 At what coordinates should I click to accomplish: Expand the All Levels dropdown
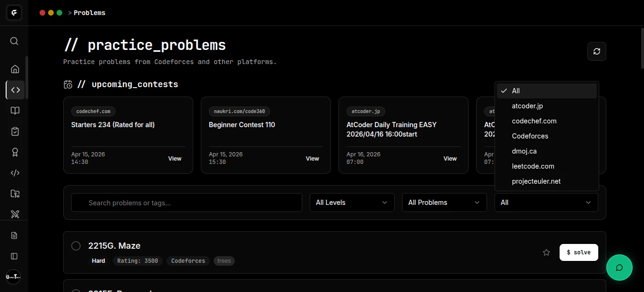[x=352, y=203]
